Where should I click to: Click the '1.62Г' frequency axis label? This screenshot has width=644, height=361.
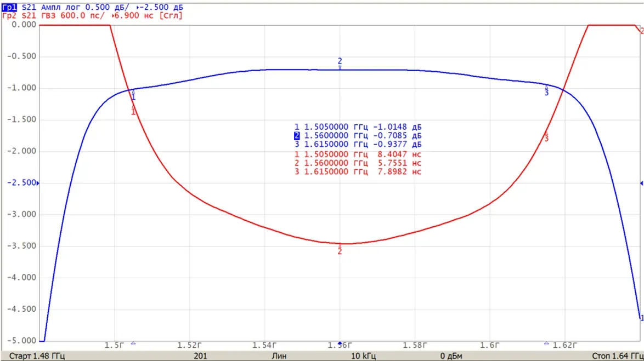(564, 346)
